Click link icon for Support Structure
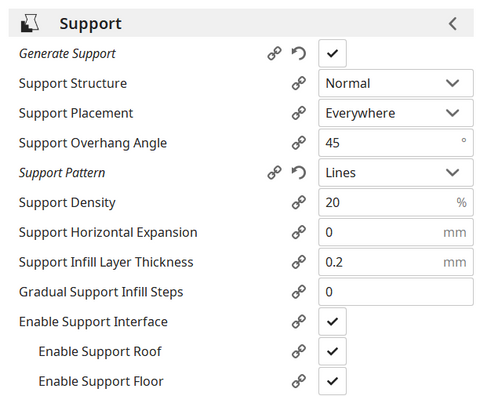This screenshot has width=480, height=396. coord(298,83)
